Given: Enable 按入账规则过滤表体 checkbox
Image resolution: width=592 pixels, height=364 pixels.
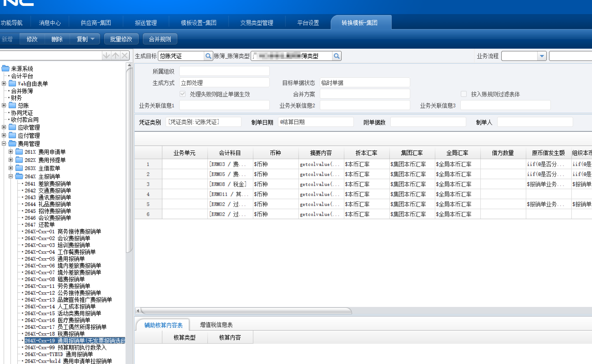Looking at the screenshot, I should (464, 94).
